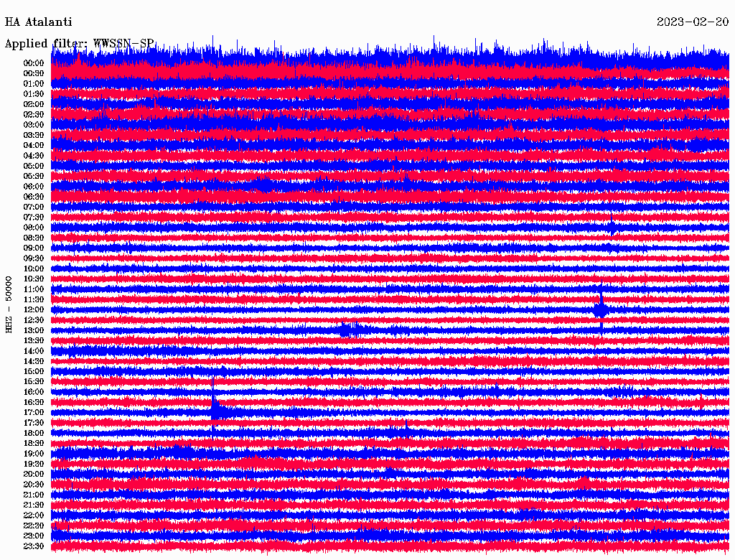Click the 03:30 time label
The height and width of the screenshot is (560, 735).
tap(34, 135)
